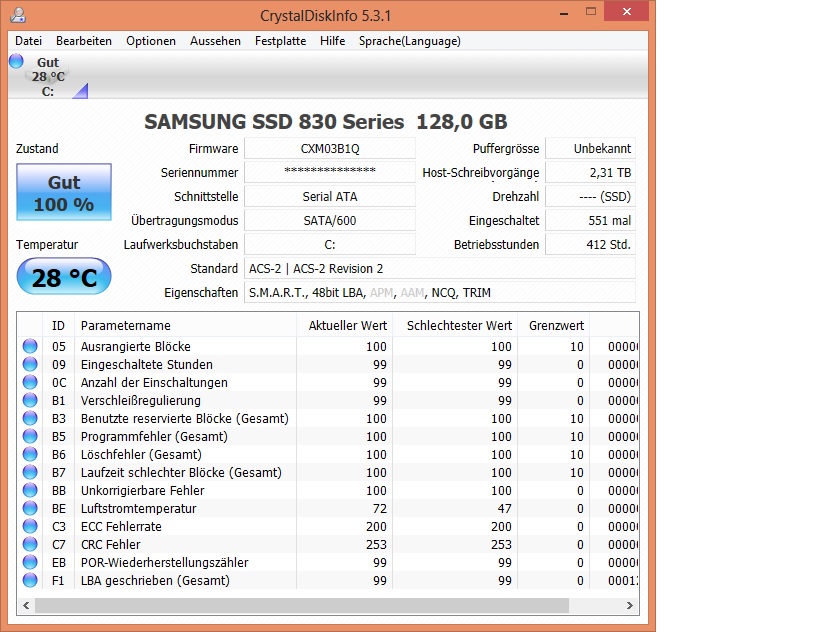Click the Grenzwert column header

554,325
